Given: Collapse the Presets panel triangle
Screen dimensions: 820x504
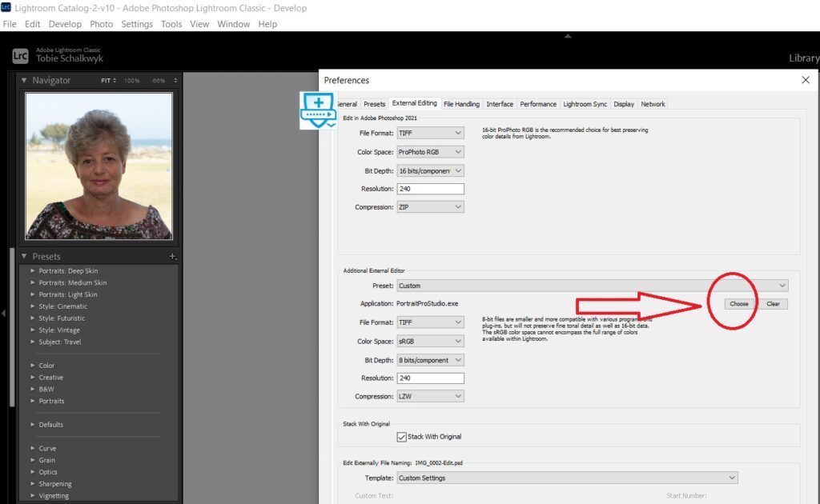Looking at the screenshot, I should 24,257.
